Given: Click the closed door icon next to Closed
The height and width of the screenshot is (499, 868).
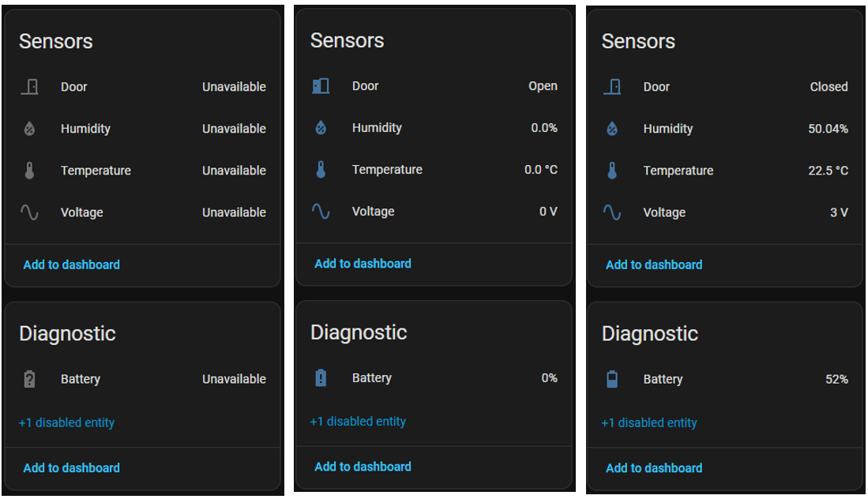Looking at the screenshot, I should (x=612, y=87).
